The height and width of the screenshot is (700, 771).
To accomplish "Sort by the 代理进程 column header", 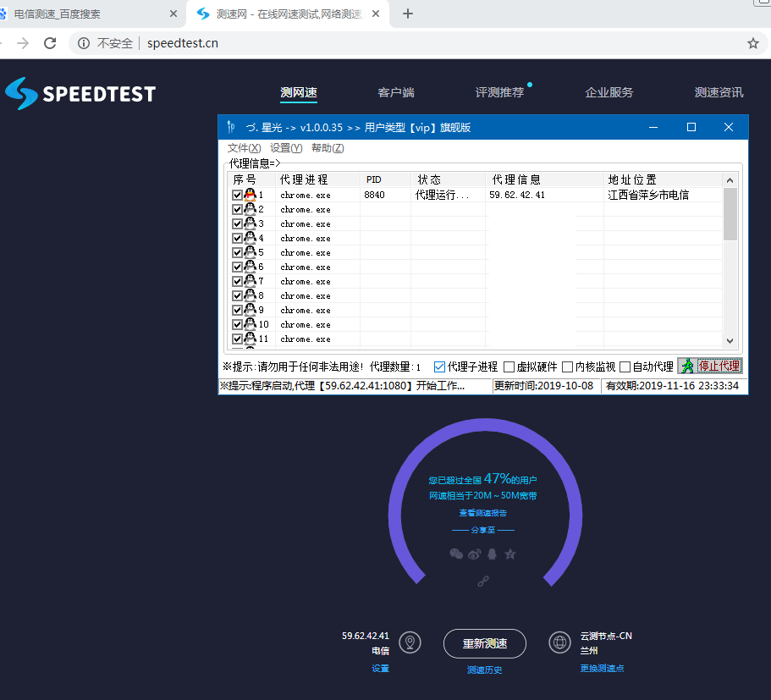I will 317,179.
